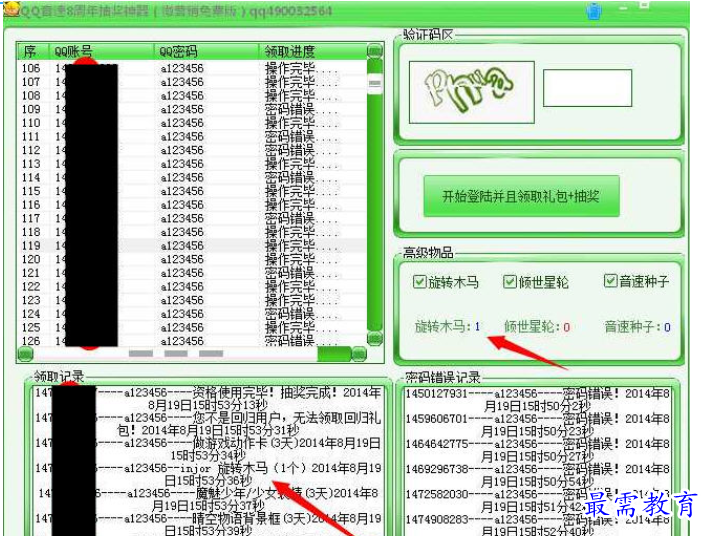Select account row 110
Image resolution: width=706 pixels, height=536 pixels.
click(x=192, y=123)
